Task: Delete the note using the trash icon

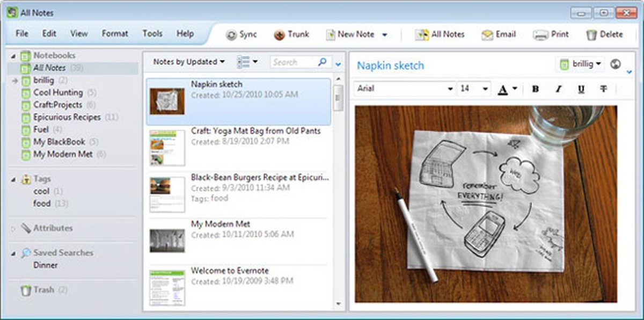Action: pos(591,35)
